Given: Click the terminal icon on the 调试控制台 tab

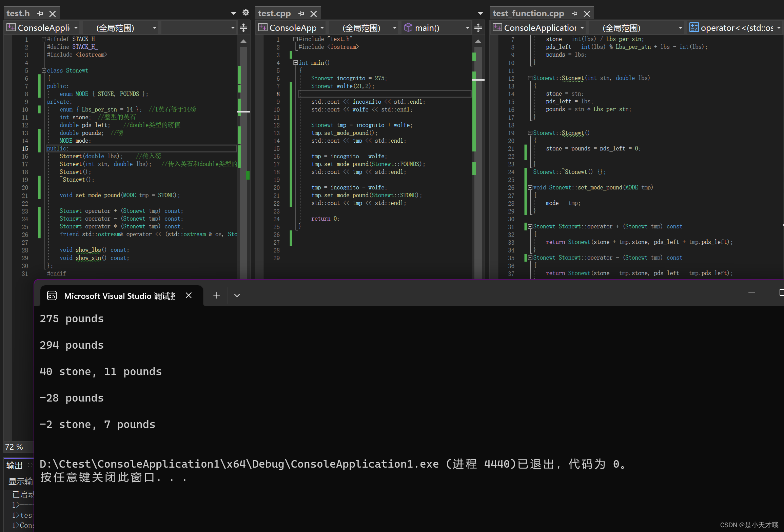Looking at the screenshot, I should point(52,295).
